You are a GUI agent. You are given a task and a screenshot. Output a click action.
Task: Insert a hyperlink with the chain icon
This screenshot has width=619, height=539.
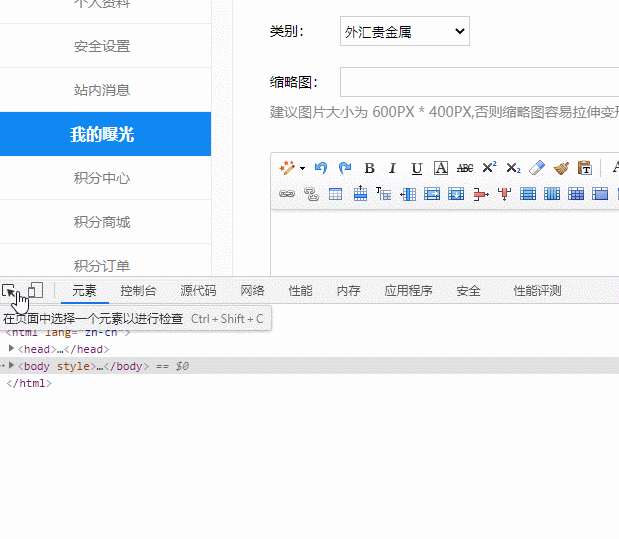287,194
